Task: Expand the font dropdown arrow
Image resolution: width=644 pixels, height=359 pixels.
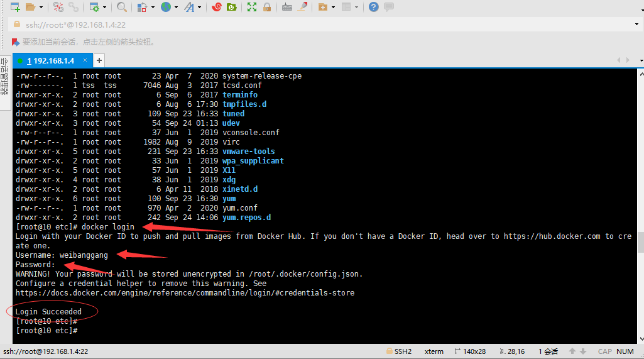Action: [x=200, y=7]
